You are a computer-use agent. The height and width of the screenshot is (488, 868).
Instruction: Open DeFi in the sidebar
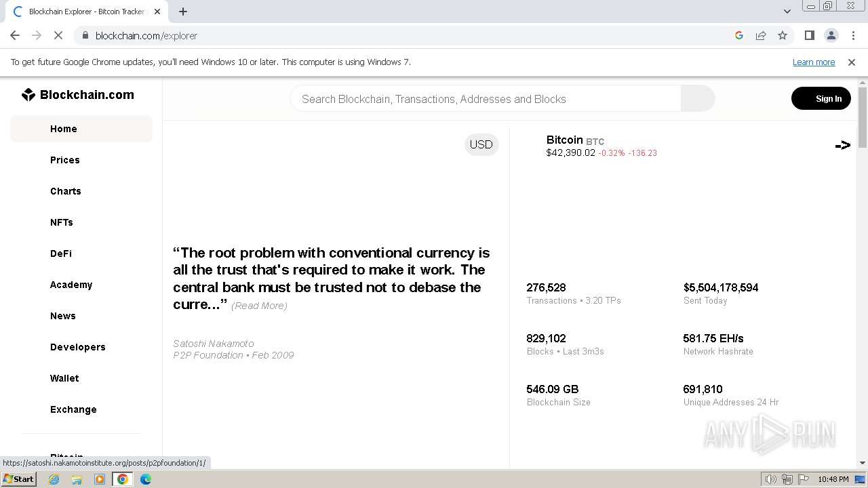pyautogui.click(x=61, y=253)
